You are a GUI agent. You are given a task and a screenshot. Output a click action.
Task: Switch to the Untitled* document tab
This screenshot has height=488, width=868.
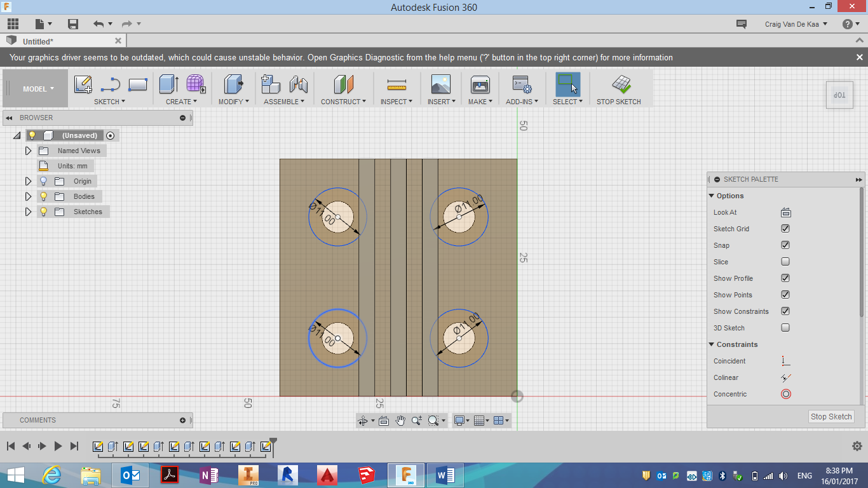(38, 41)
